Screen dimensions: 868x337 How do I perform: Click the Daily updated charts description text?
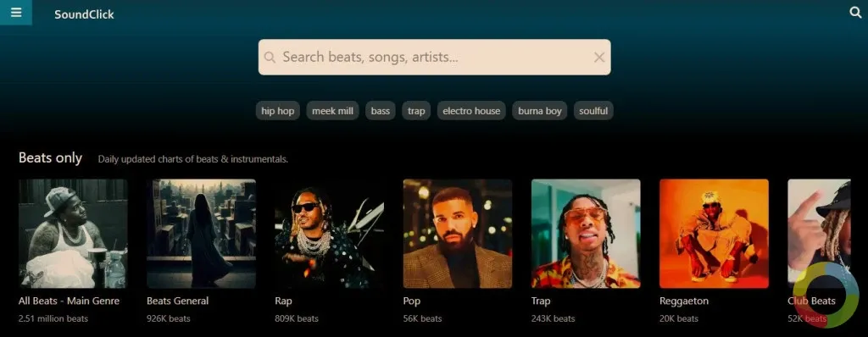193,159
